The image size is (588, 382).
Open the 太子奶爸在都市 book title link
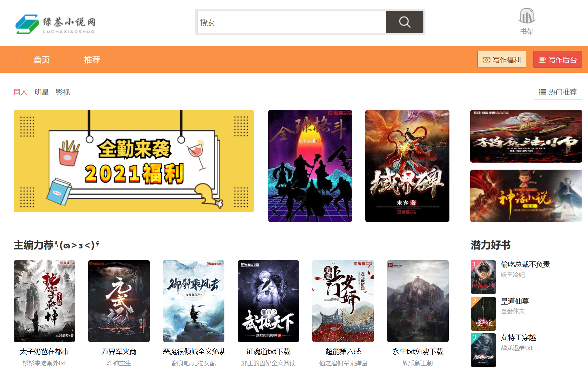[x=44, y=352]
